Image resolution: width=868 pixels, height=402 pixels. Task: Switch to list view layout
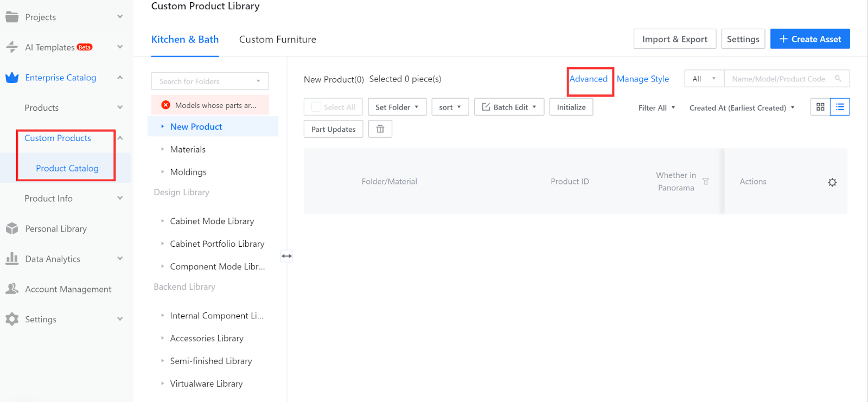point(840,107)
